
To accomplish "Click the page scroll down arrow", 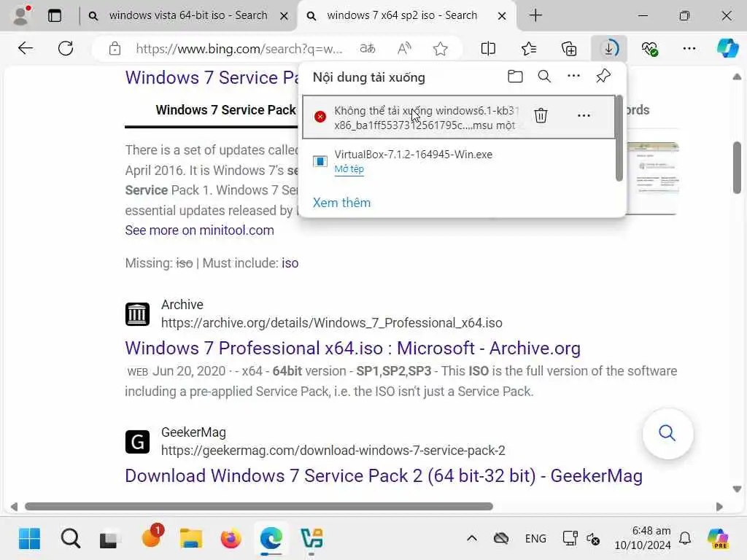I will point(737,489).
